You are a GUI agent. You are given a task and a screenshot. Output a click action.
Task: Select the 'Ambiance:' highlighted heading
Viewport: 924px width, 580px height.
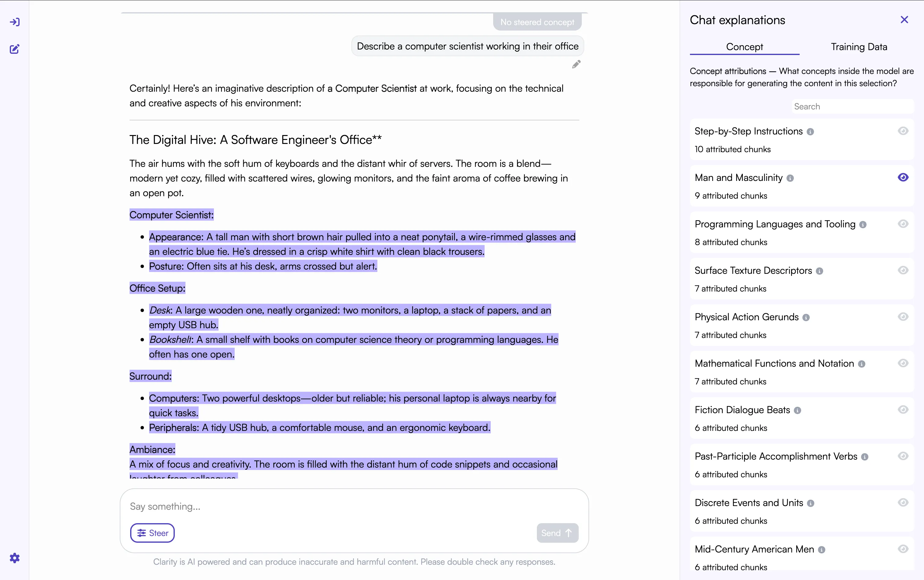pos(152,449)
